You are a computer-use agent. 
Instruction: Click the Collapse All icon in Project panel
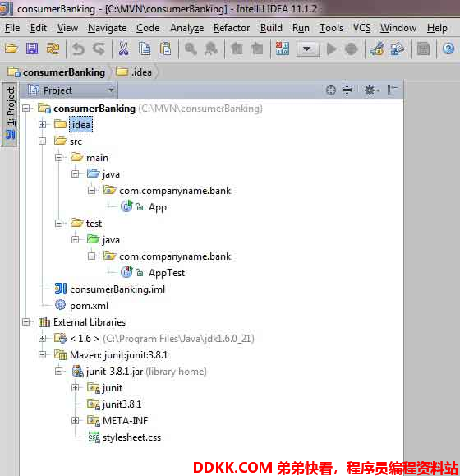(x=347, y=90)
